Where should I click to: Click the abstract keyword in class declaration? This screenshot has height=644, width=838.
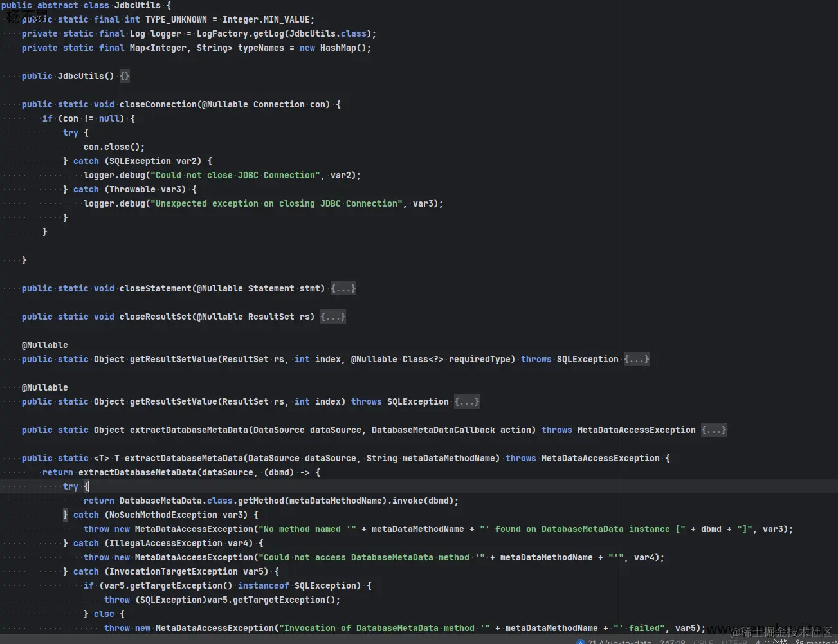[x=58, y=5]
